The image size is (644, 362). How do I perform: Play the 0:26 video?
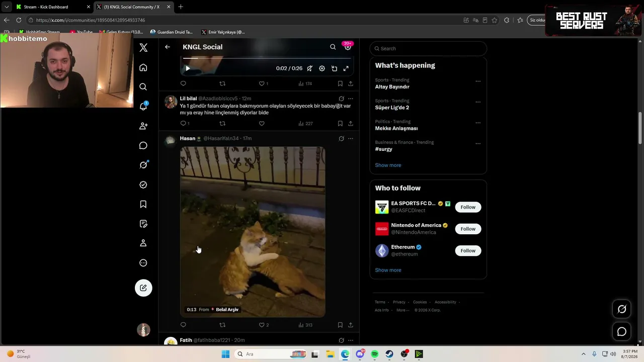click(188, 68)
